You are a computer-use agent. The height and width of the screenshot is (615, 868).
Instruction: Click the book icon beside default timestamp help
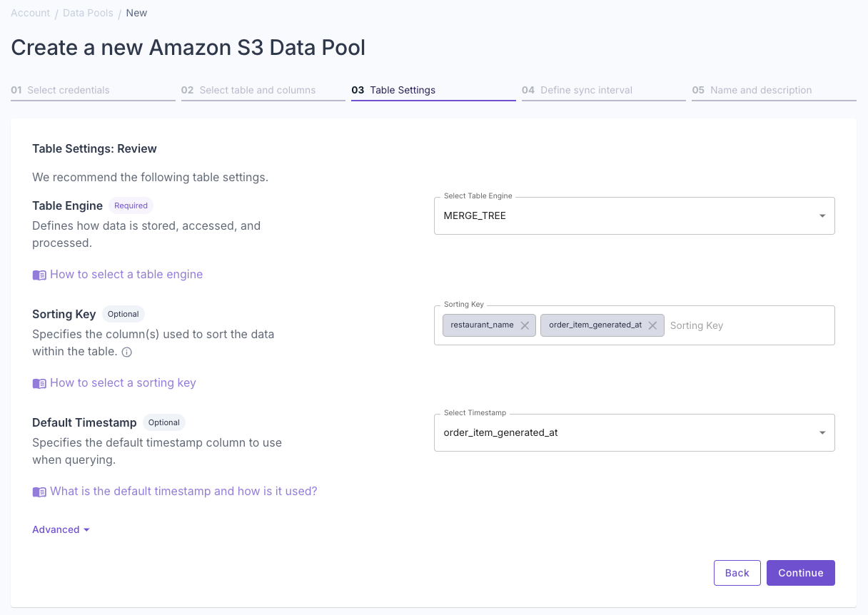click(39, 492)
